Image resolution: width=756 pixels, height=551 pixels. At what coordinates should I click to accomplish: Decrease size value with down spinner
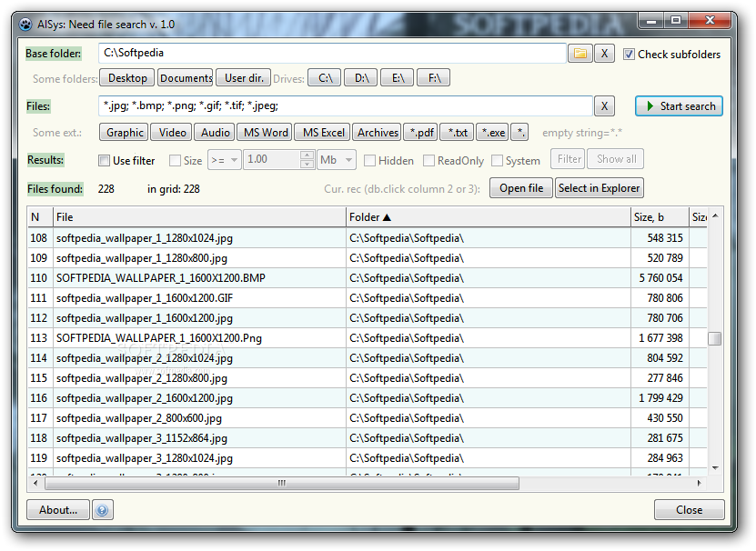pyautogui.click(x=307, y=164)
